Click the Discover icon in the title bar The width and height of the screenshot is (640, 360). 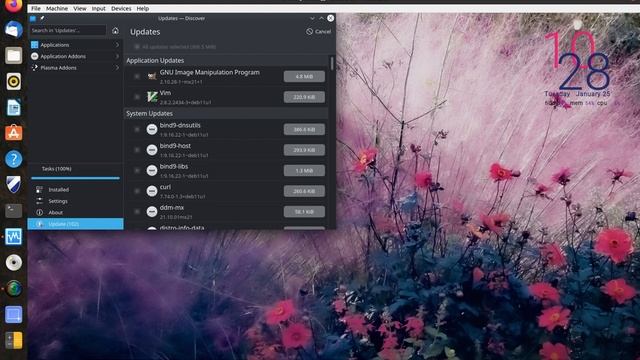(x=33, y=18)
